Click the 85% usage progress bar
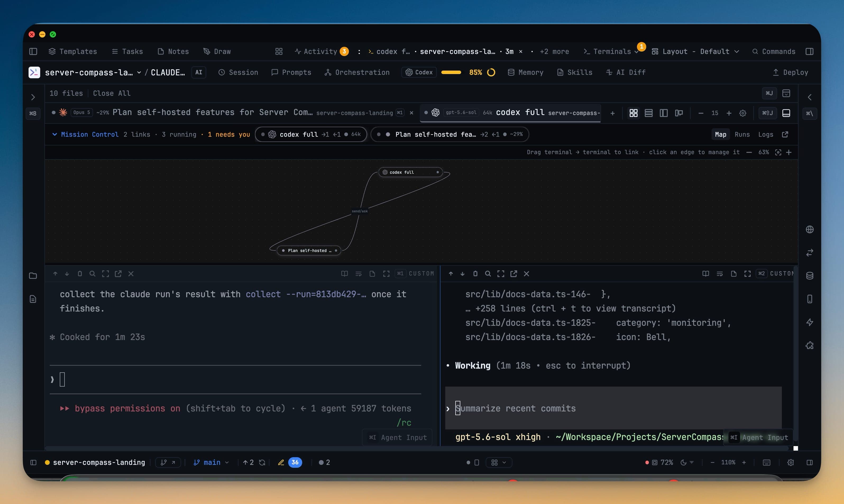844x504 pixels. coord(451,72)
